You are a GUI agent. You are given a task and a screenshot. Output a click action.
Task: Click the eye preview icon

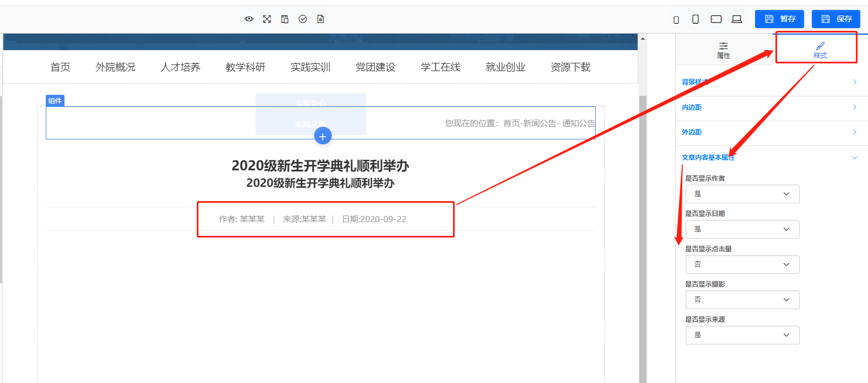(x=249, y=19)
